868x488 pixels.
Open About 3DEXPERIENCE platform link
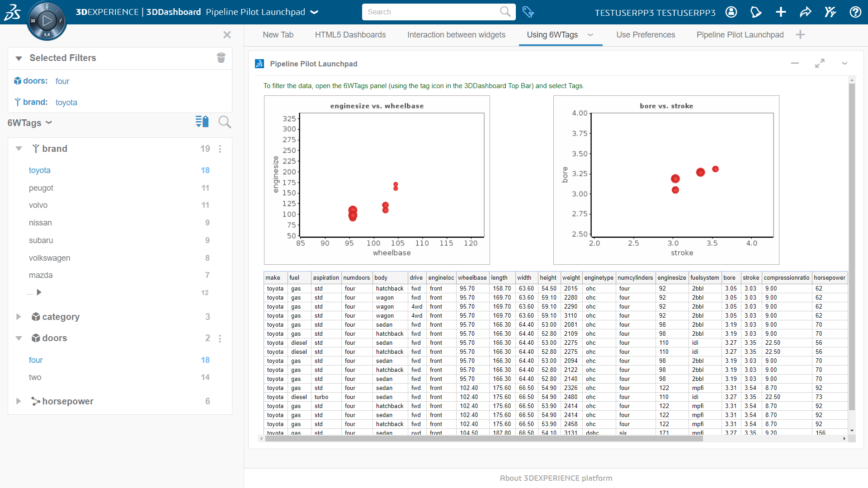click(x=556, y=478)
